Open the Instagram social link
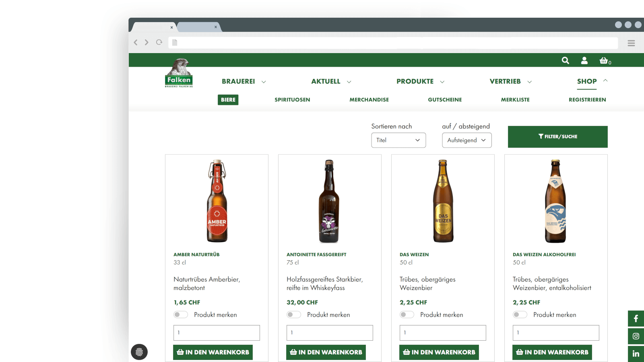 pos(636,336)
